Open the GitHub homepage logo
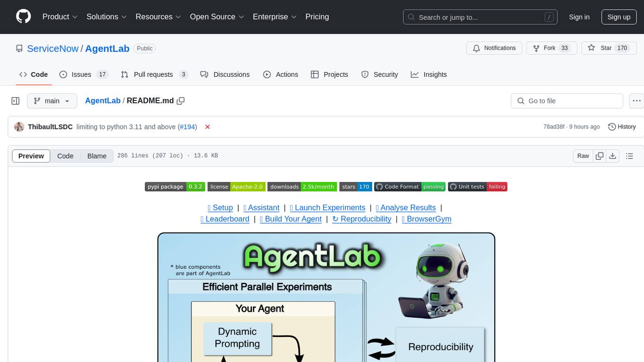 pos(24,17)
